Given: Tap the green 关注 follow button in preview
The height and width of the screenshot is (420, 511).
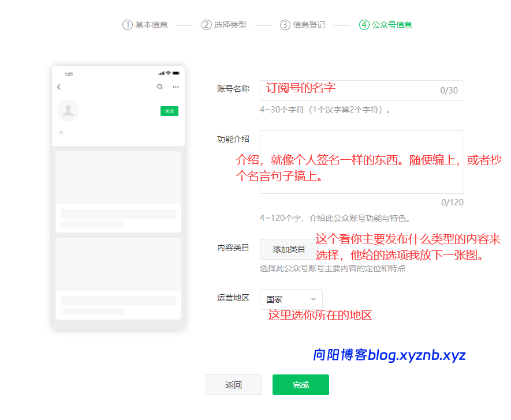Looking at the screenshot, I should point(169,111).
